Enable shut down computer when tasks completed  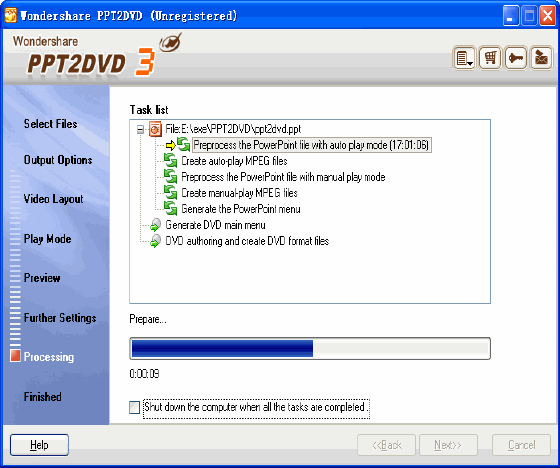tap(134, 407)
